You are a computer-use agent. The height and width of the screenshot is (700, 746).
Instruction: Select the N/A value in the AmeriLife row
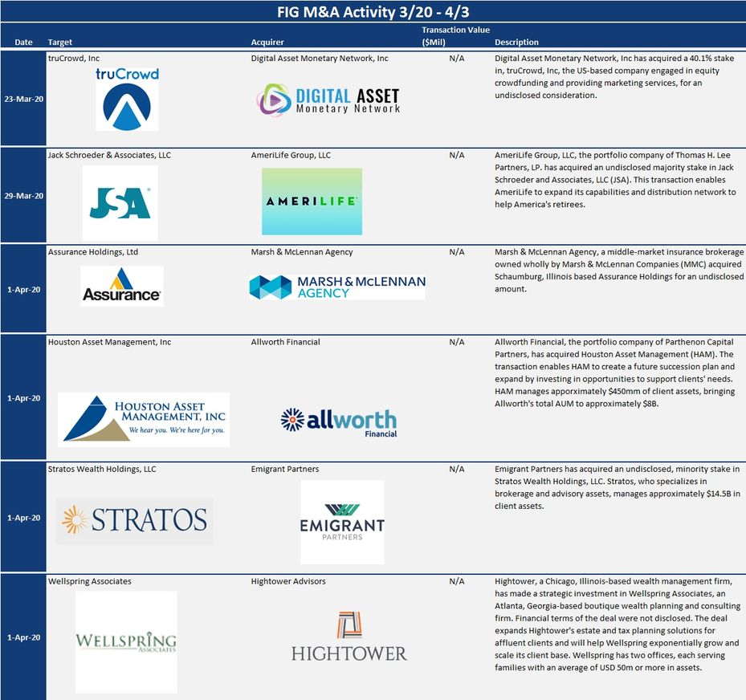click(457, 155)
